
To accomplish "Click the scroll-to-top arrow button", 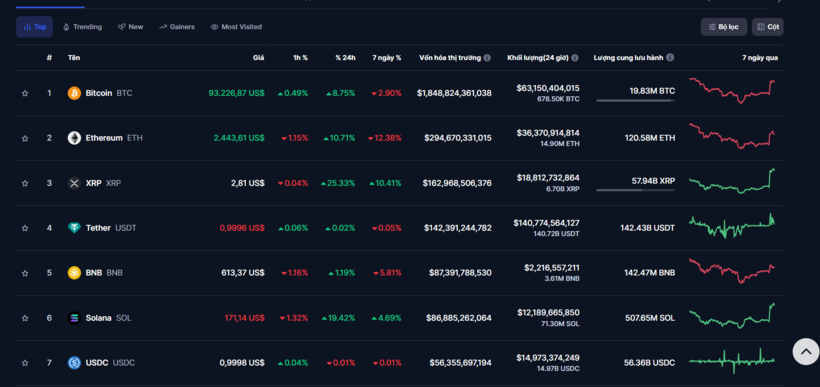I will click(x=806, y=352).
